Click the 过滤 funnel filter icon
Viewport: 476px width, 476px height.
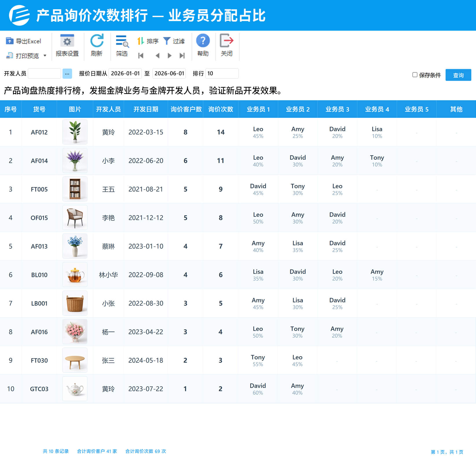(x=167, y=41)
